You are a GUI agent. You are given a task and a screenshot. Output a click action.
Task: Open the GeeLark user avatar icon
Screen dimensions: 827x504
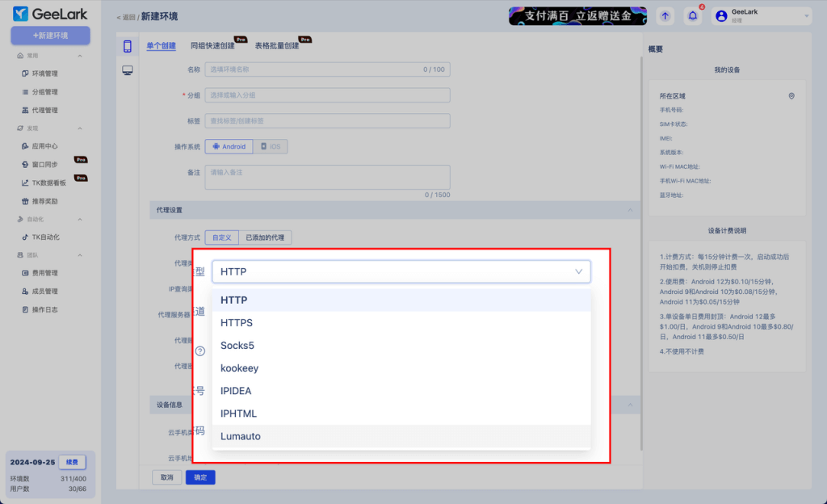tap(721, 15)
